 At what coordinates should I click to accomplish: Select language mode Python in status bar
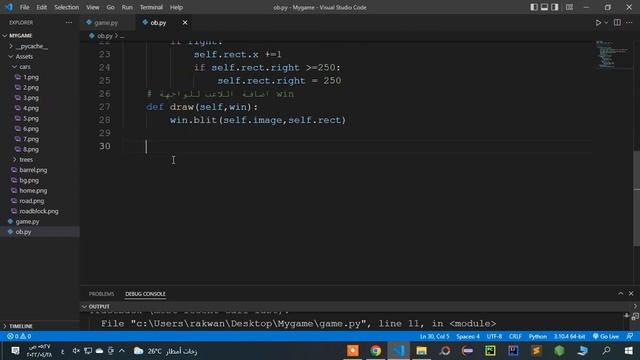(x=538, y=336)
